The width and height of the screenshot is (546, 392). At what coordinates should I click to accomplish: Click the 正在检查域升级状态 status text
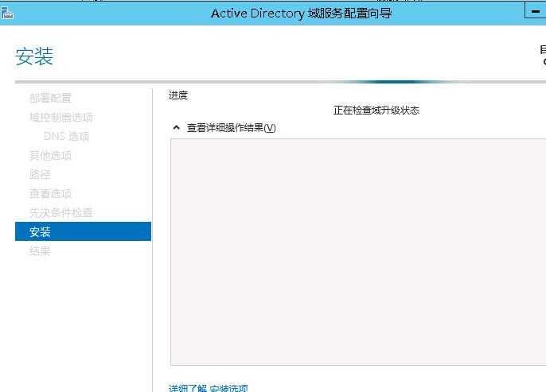click(x=376, y=111)
